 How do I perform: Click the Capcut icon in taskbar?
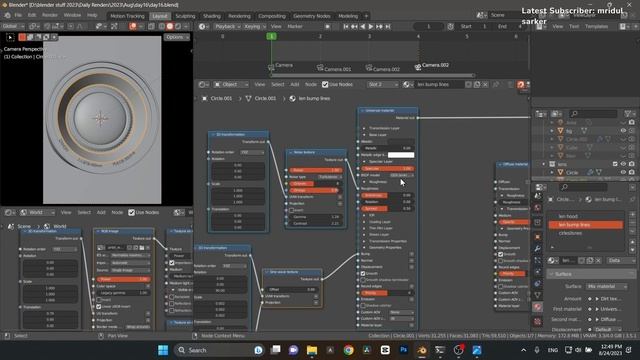pos(385,350)
